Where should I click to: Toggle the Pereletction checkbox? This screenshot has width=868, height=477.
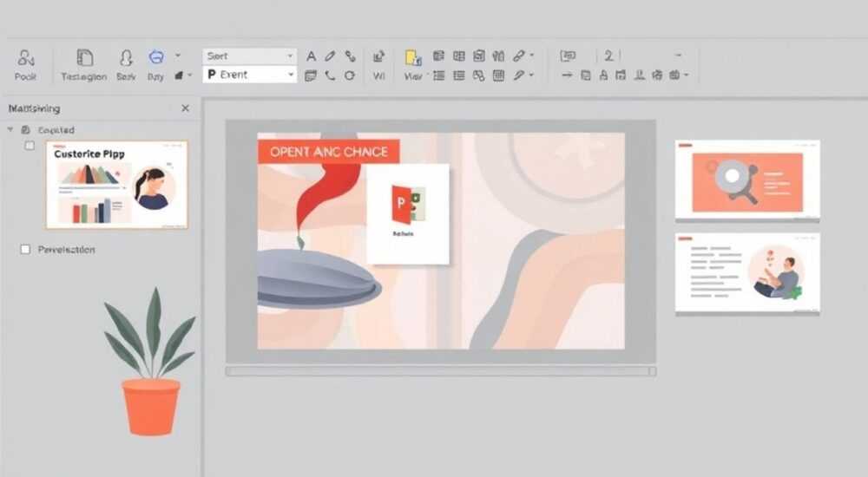coord(25,250)
